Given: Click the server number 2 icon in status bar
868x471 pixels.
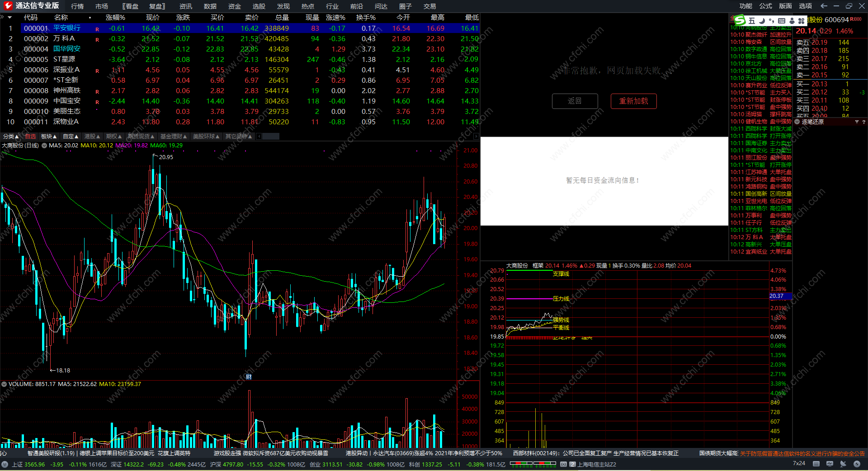Looking at the screenshot, I should [572, 464].
